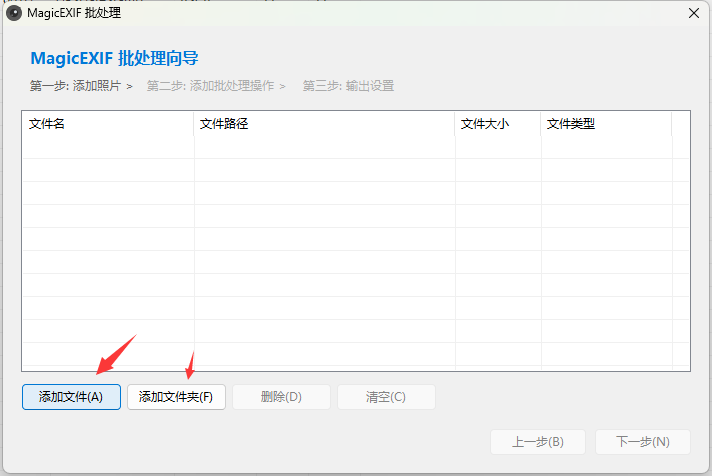
Task: Proceed with 下一步(N)
Action: point(643,441)
